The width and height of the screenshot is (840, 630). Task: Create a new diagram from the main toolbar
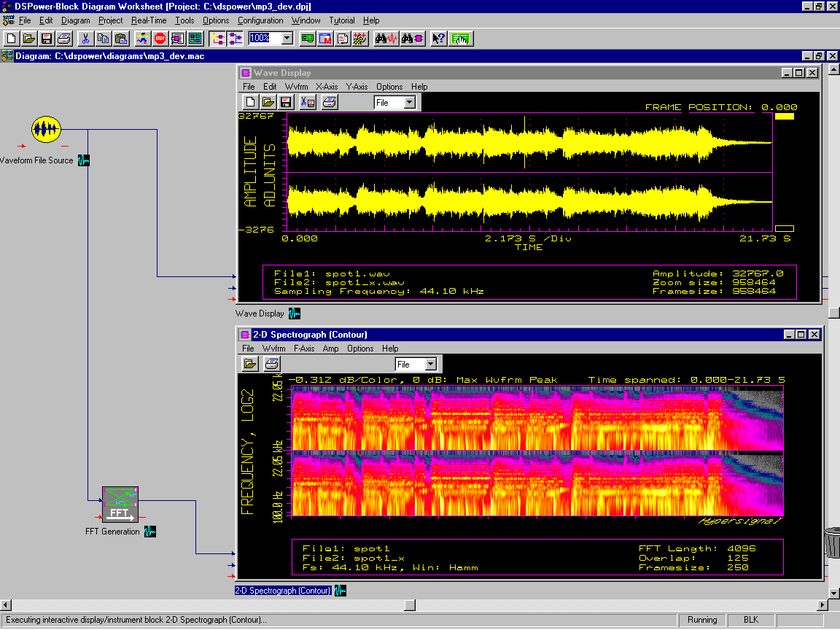(x=11, y=39)
